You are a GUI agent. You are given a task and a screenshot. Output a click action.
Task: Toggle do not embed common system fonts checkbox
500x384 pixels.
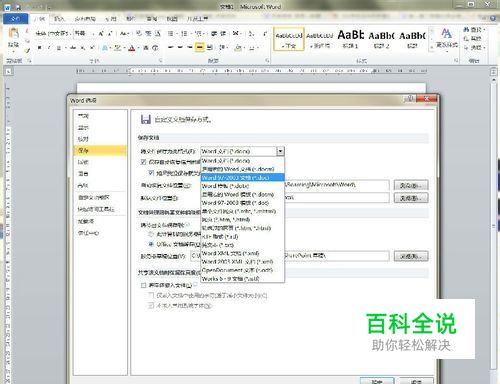[x=151, y=305]
